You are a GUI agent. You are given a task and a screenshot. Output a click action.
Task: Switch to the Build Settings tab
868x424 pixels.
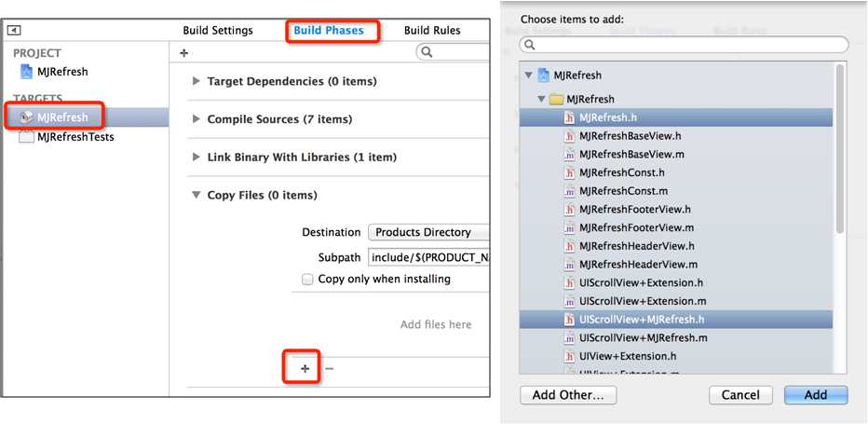218,31
